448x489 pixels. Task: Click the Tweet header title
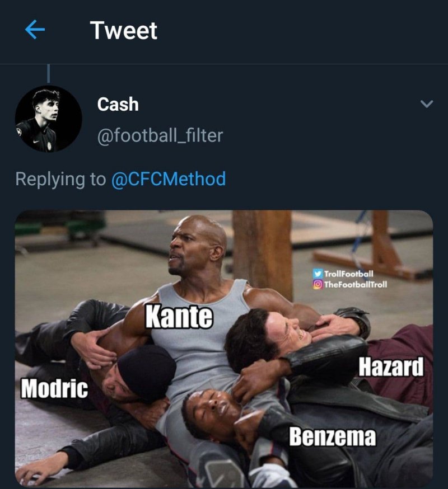[124, 30]
